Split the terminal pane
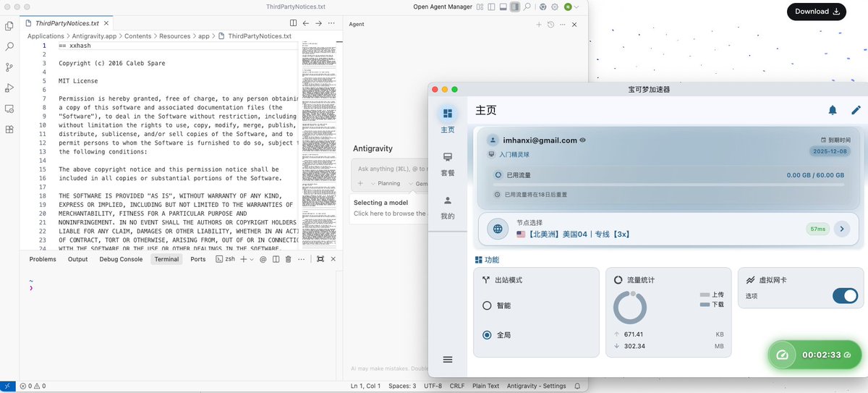 pos(276,259)
